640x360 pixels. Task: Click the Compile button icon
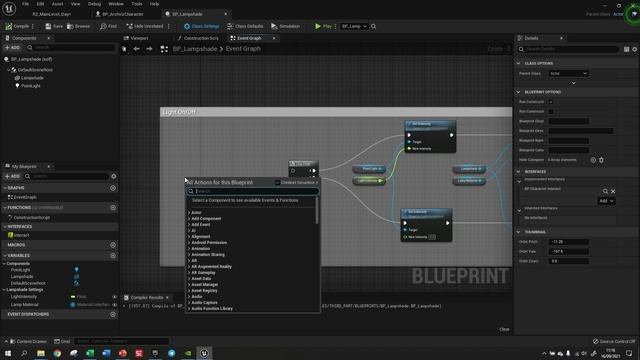(9, 26)
